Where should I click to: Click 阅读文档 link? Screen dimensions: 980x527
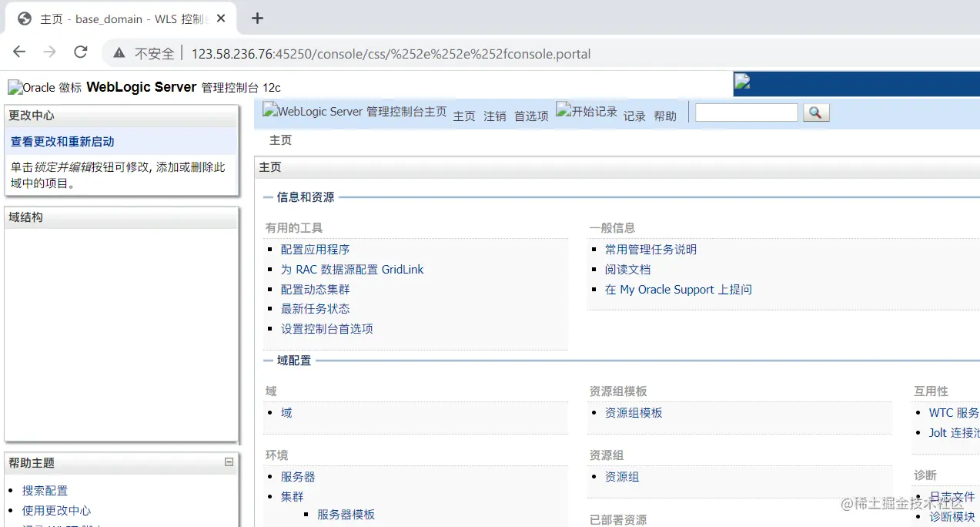click(x=627, y=270)
